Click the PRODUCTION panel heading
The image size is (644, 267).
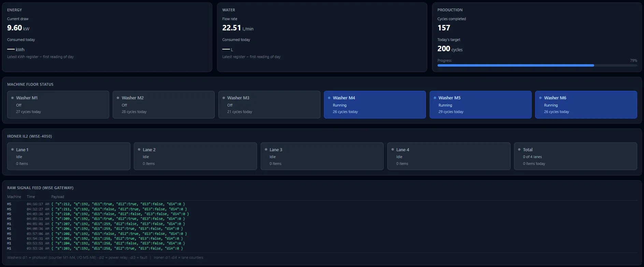click(450, 10)
